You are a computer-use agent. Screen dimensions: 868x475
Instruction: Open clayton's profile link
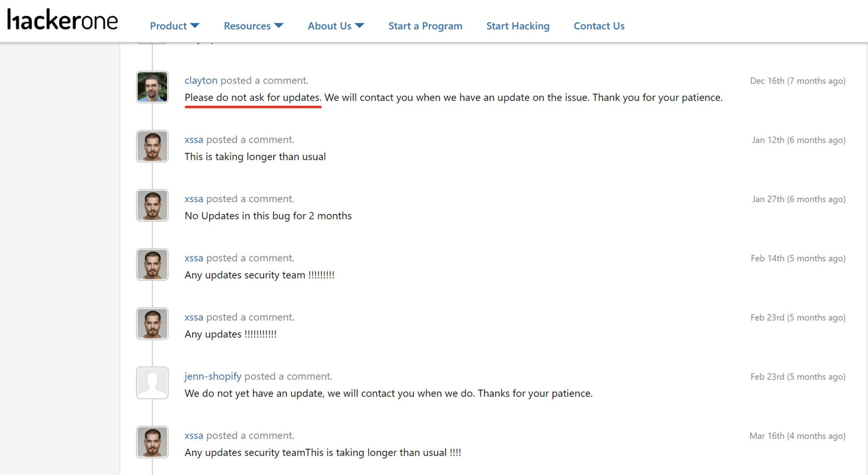[201, 80]
